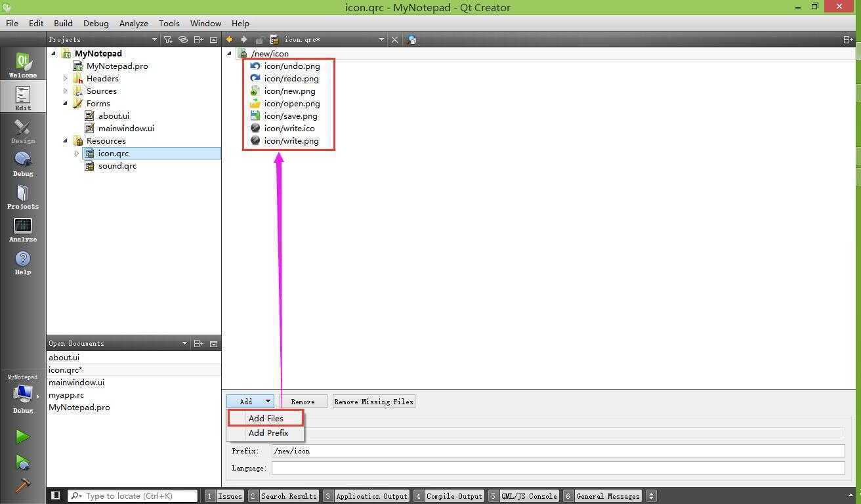Open the Projects mode in sidebar

(23, 196)
